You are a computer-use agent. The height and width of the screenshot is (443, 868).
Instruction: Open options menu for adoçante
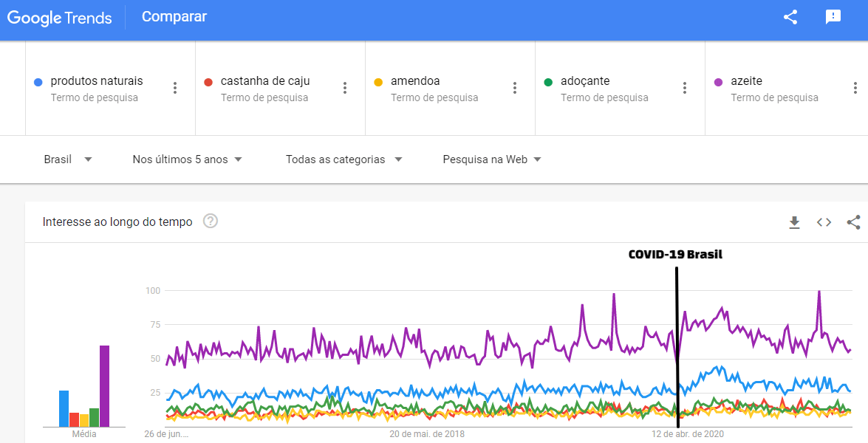click(685, 88)
